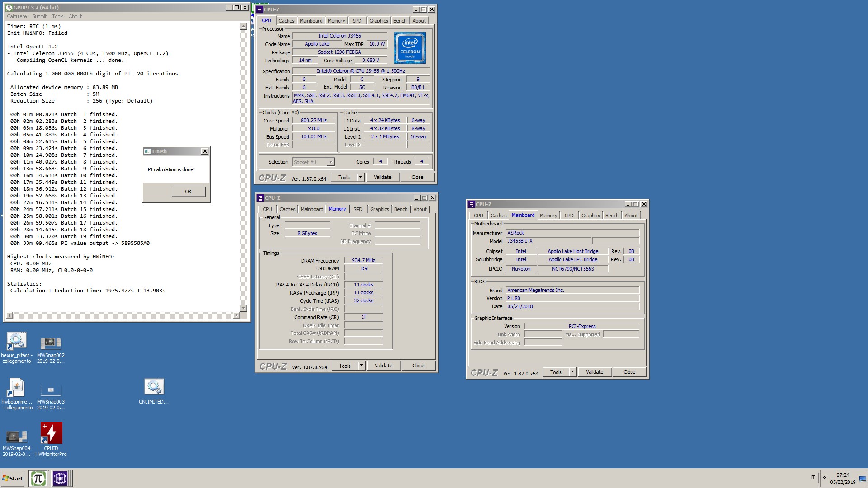This screenshot has width=868, height=488.
Task: Click the American Megatrends Inc. brand field
Action: [572, 291]
